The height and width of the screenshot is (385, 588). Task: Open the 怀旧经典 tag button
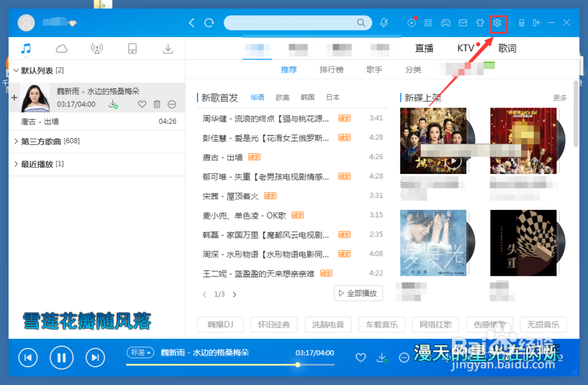coord(274,324)
